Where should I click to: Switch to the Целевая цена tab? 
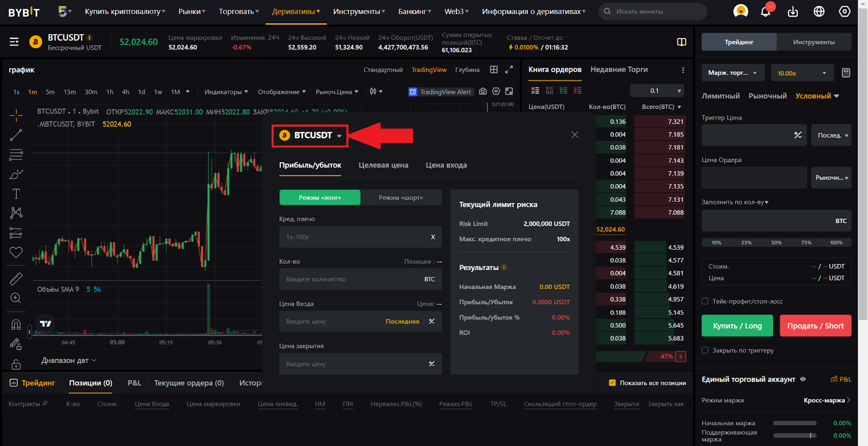point(383,165)
